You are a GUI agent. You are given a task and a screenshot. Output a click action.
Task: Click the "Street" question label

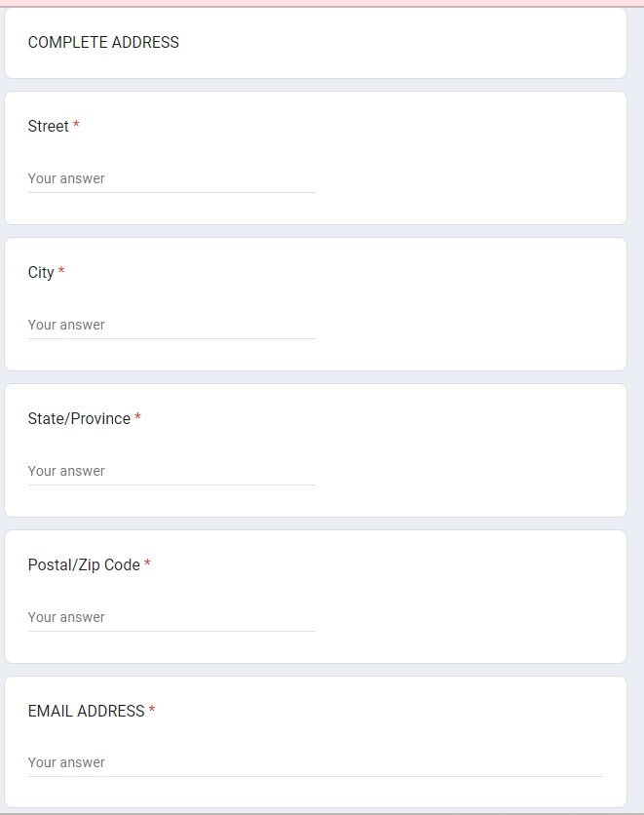point(49,127)
